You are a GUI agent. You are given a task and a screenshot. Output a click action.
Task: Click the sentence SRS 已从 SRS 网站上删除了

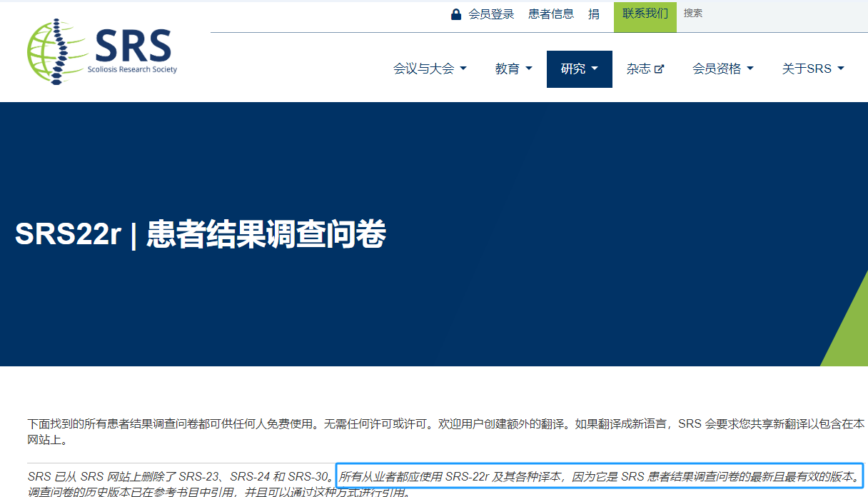[181, 476]
